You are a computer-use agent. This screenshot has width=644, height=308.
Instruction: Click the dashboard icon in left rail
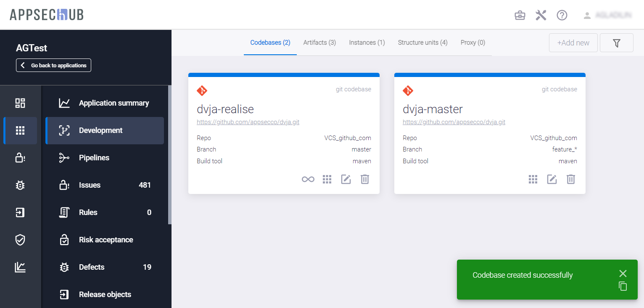20,103
